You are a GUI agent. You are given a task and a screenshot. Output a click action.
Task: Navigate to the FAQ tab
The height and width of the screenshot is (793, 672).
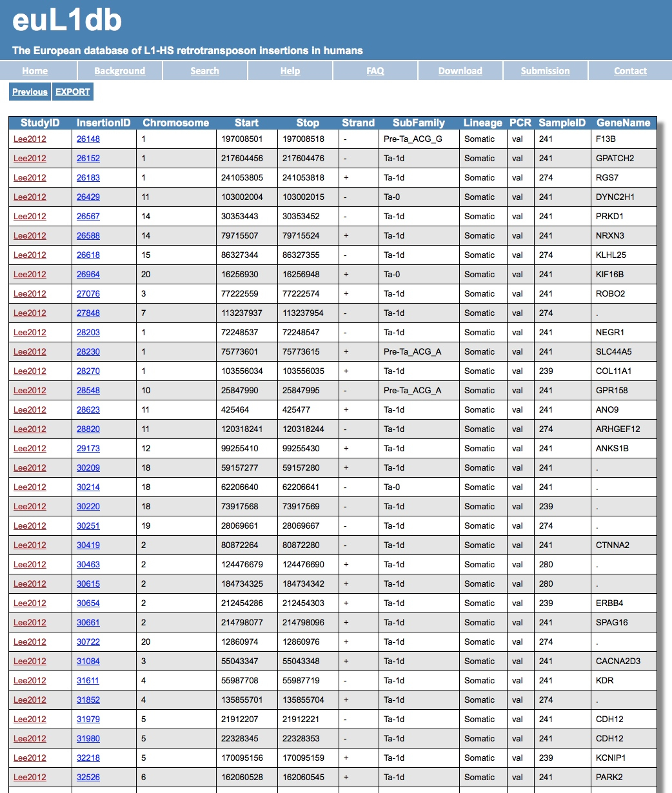tap(375, 71)
